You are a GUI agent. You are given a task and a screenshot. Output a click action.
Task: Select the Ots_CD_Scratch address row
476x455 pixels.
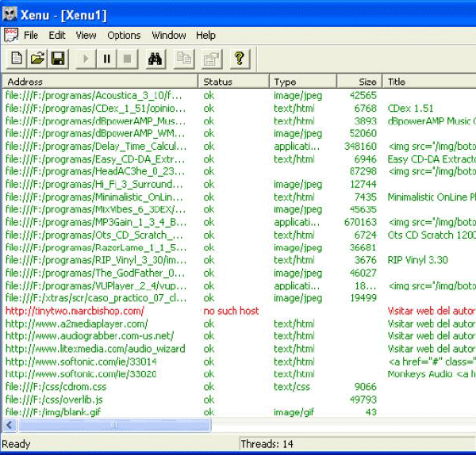coord(94,235)
